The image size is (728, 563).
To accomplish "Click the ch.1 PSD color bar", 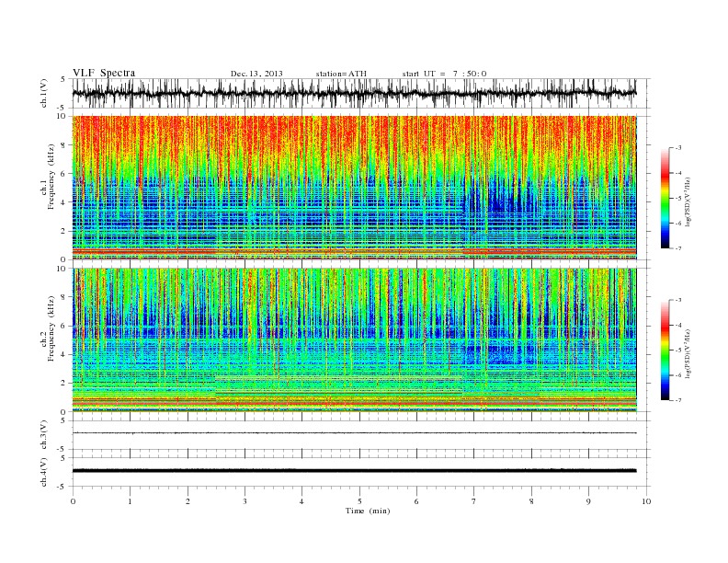I will [x=665, y=198].
